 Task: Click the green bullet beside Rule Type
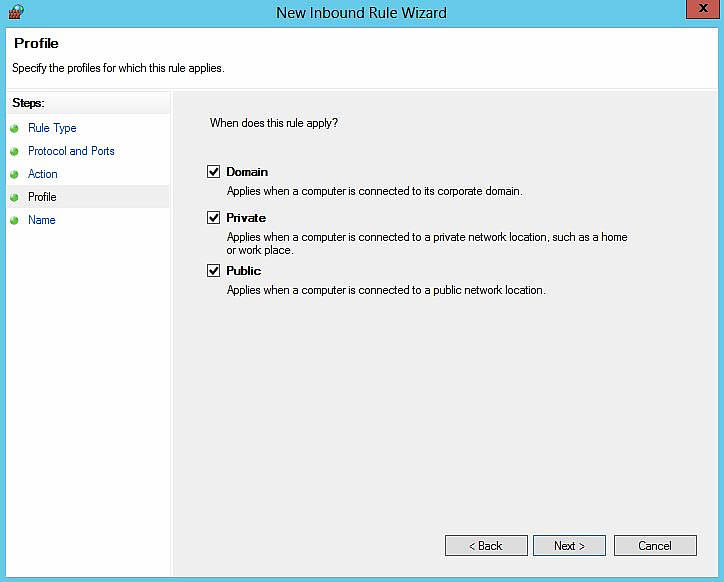tap(15, 128)
